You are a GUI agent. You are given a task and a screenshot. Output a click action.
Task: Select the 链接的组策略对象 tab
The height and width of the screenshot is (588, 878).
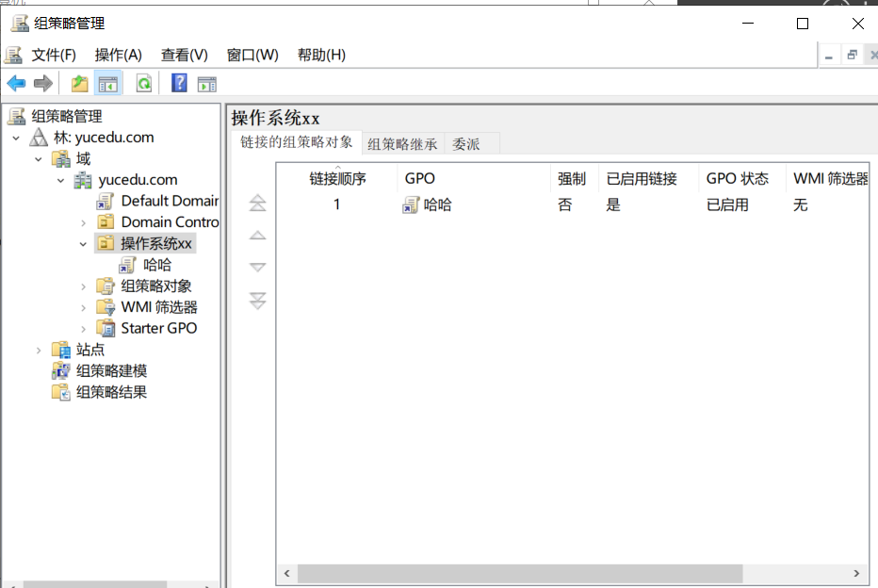[296, 142]
